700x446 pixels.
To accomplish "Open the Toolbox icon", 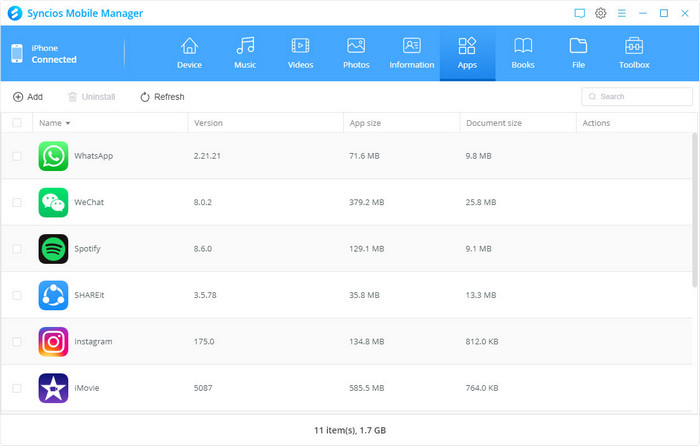I will (x=634, y=46).
